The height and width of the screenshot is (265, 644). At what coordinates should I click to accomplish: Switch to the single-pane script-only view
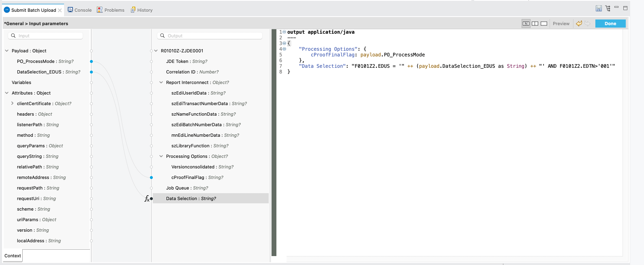[x=544, y=24]
